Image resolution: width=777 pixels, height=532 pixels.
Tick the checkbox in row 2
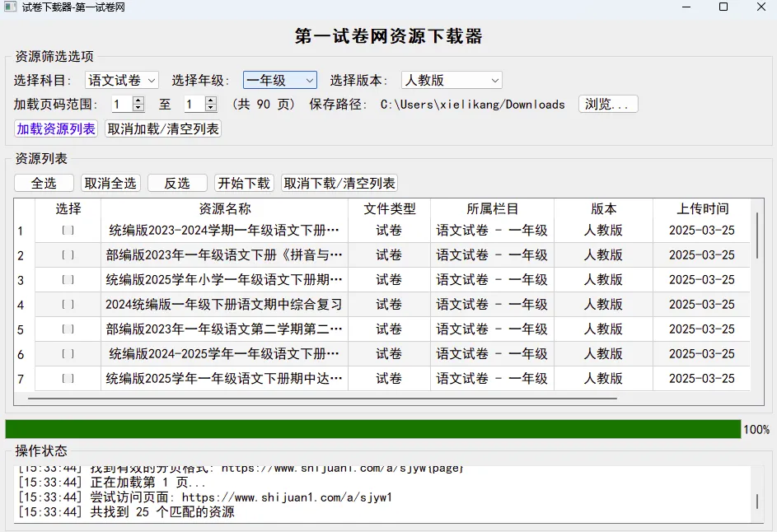click(68, 255)
